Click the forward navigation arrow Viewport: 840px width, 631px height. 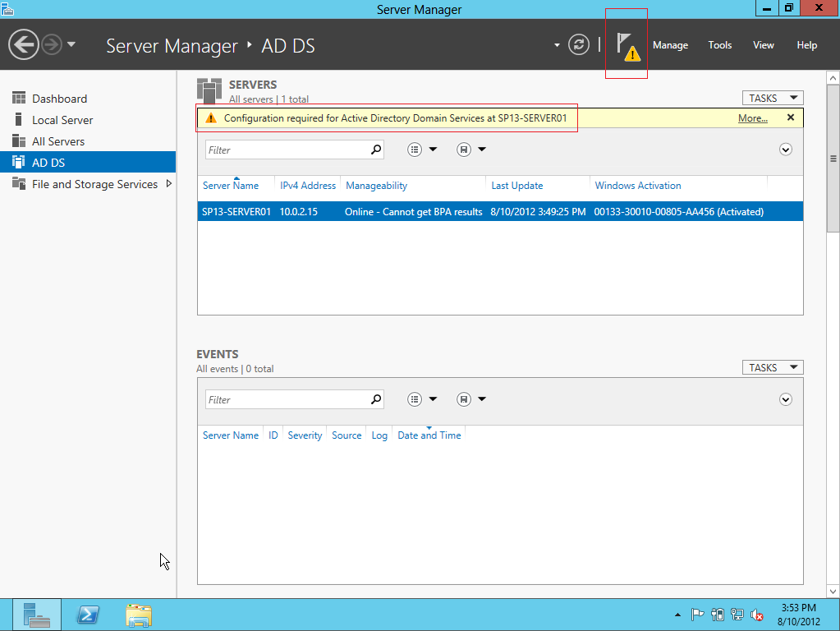click(52, 44)
